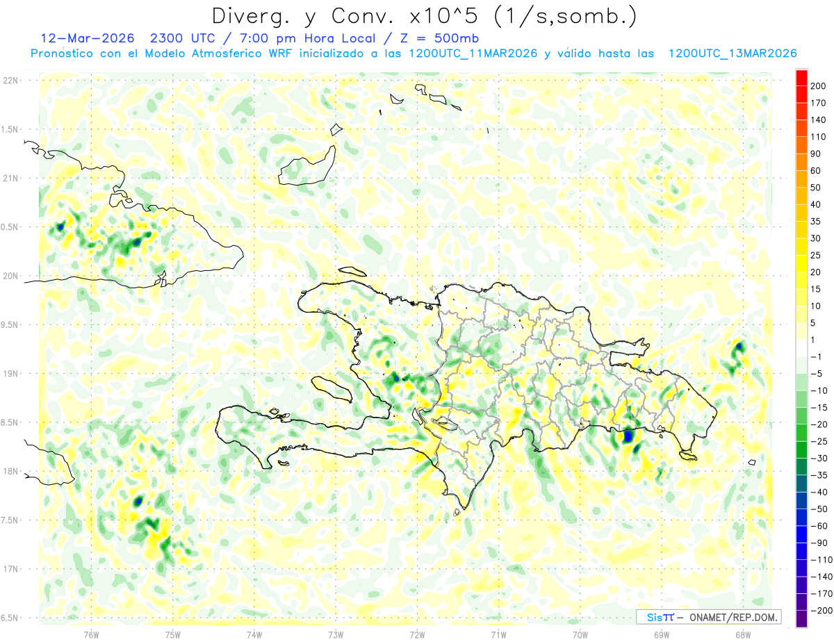
Task: Click the '15' color scale label
Action: pyautogui.click(x=817, y=289)
